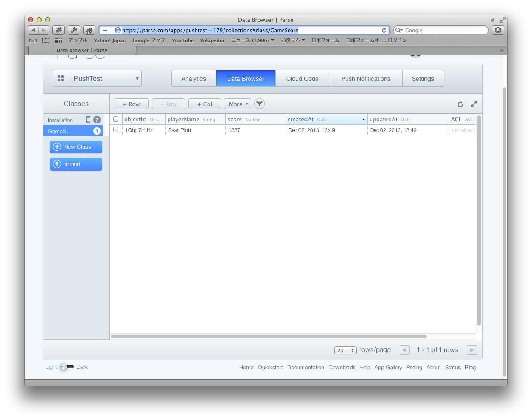The height and width of the screenshot is (420, 532).
Task: Click the page vertical scrollbar
Action: click(504, 232)
